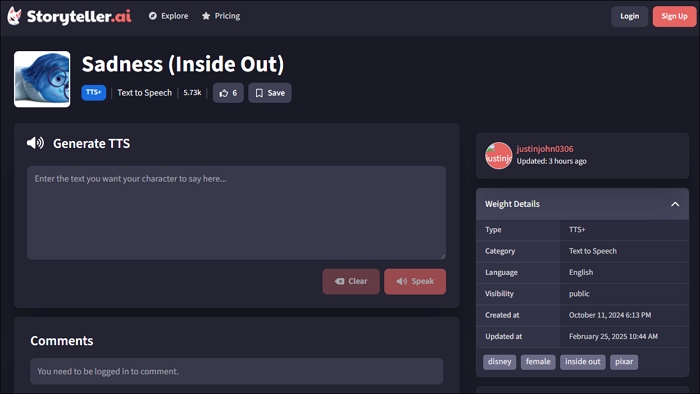Select the female tag
The width and height of the screenshot is (700, 394).
pos(538,361)
